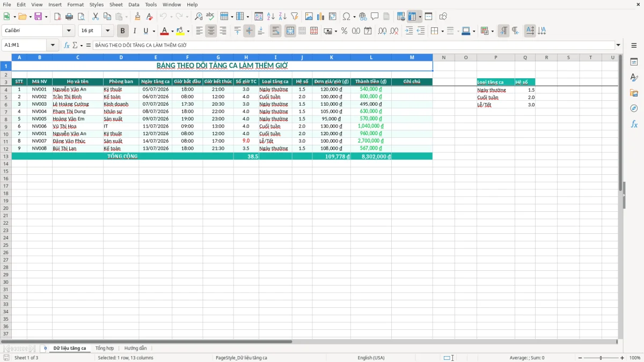Image resolution: width=644 pixels, height=362 pixels.
Task: Click the Split Window icon
Action: tap(429, 17)
